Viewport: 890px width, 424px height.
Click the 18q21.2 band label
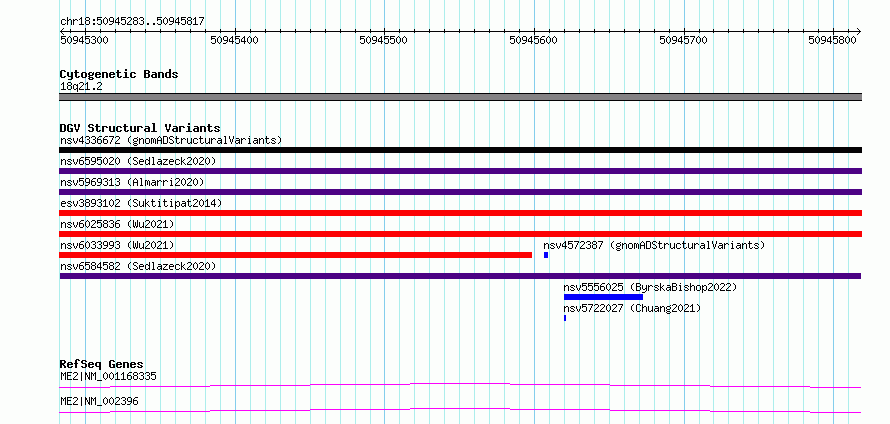pyautogui.click(x=81, y=87)
